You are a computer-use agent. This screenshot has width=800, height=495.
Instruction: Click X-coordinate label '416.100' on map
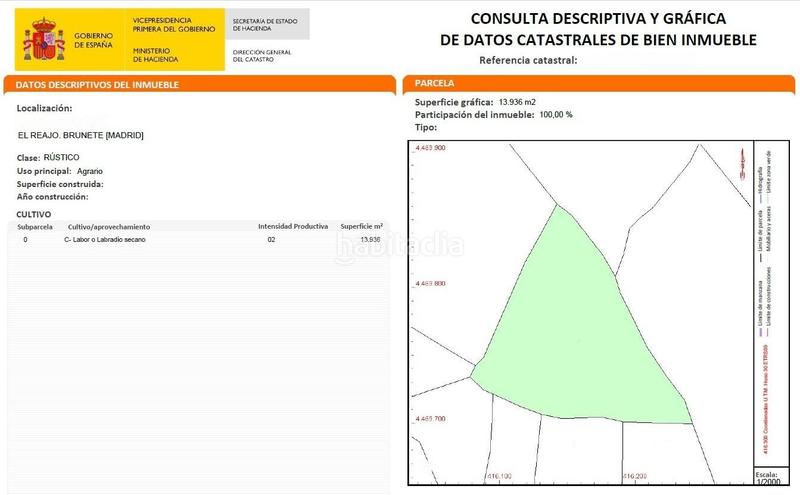(x=499, y=476)
